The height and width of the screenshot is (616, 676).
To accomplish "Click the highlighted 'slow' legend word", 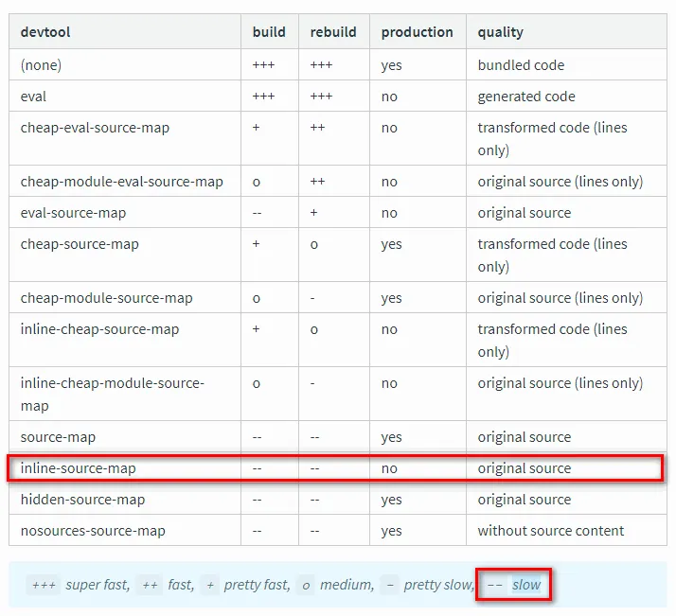I will [526, 585].
